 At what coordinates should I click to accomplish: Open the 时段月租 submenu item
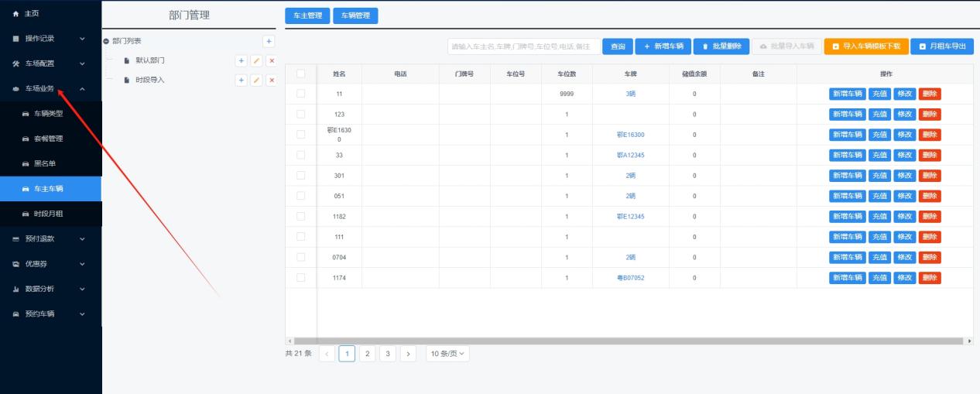(x=50, y=214)
